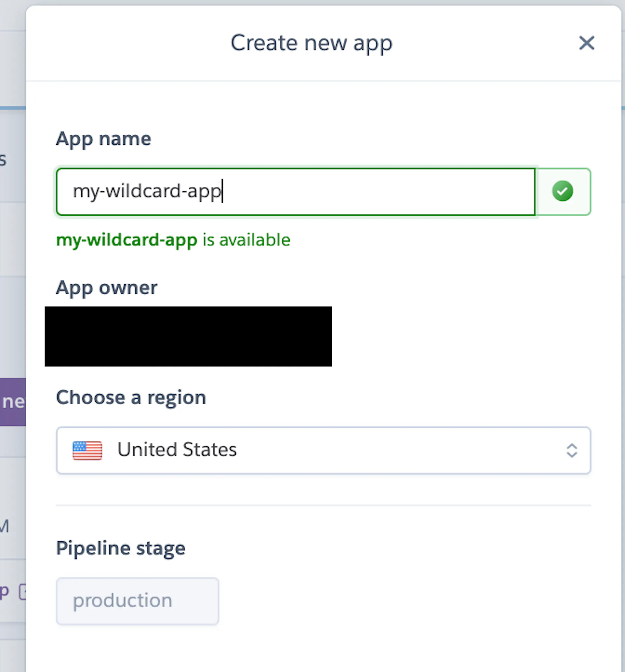Focus the App name text field
The image size is (625, 672).
(296, 192)
